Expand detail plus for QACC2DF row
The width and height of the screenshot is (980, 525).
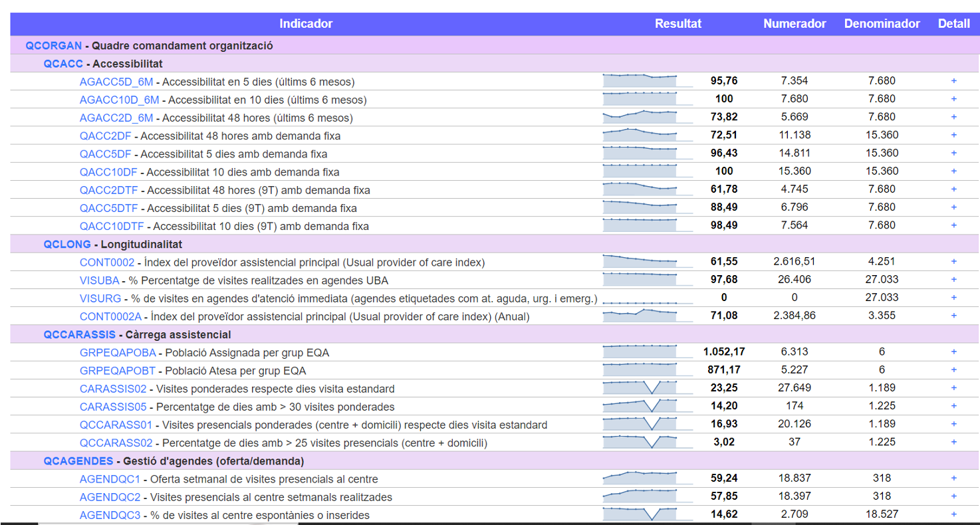[953, 135]
